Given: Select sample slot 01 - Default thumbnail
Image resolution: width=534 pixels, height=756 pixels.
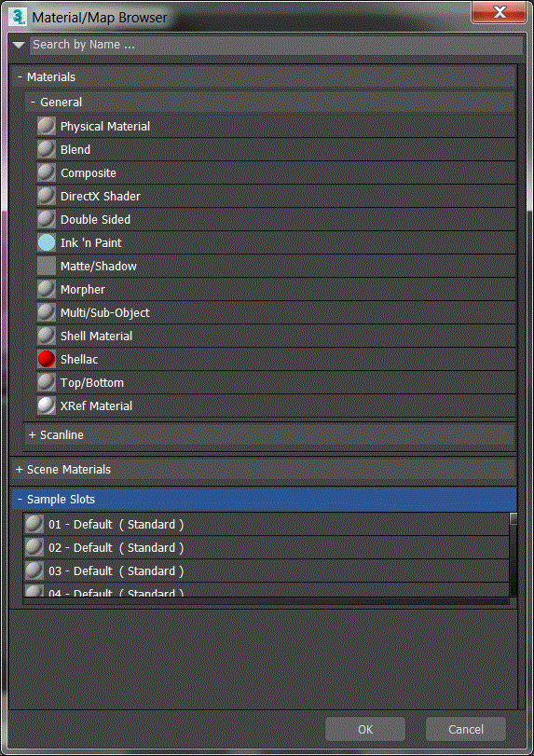Looking at the screenshot, I should coord(34,524).
